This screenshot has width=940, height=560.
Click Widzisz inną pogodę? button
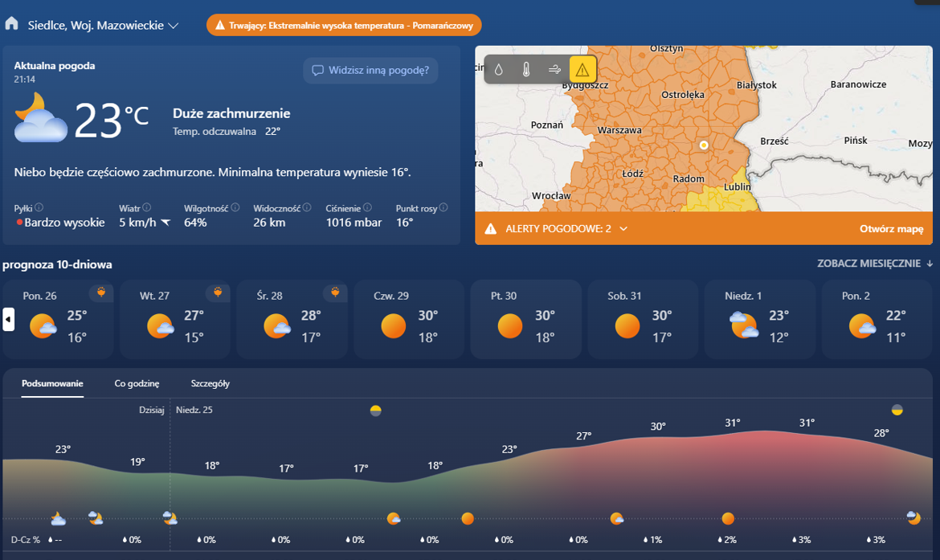pyautogui.click(x=370, y=70)
